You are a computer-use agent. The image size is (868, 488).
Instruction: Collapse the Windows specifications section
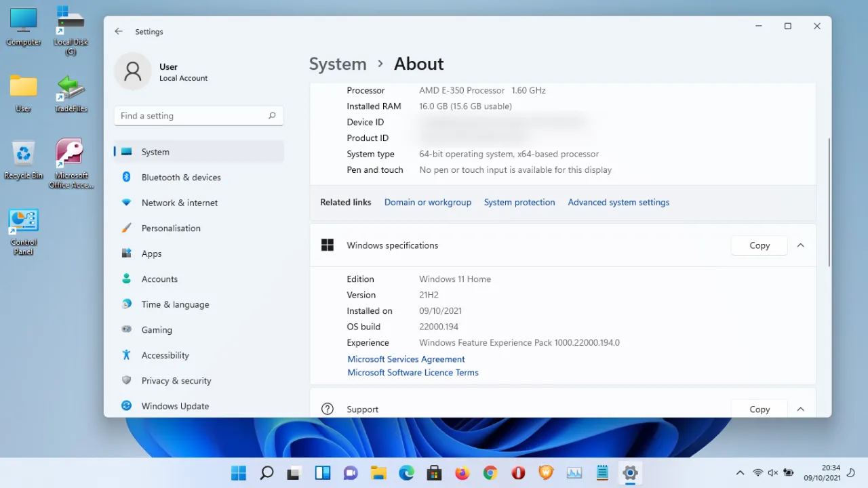pyautogui.click(x=801, y=245)
